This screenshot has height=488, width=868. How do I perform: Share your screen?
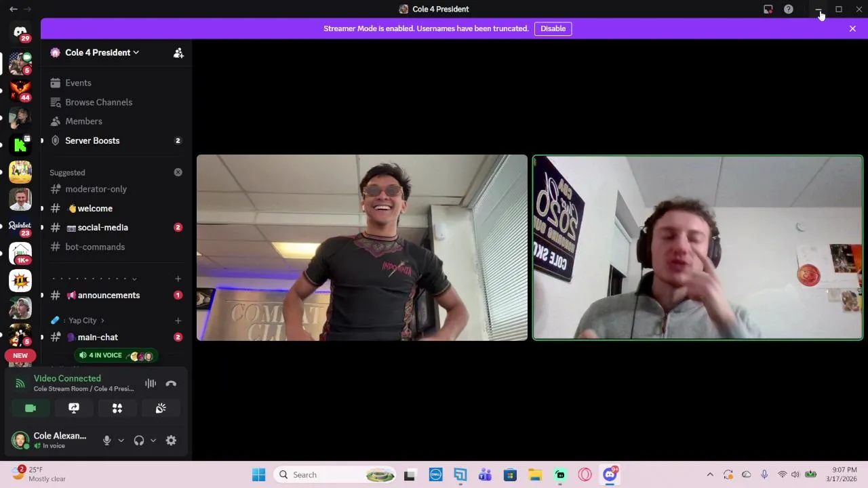tap(74, 408)
